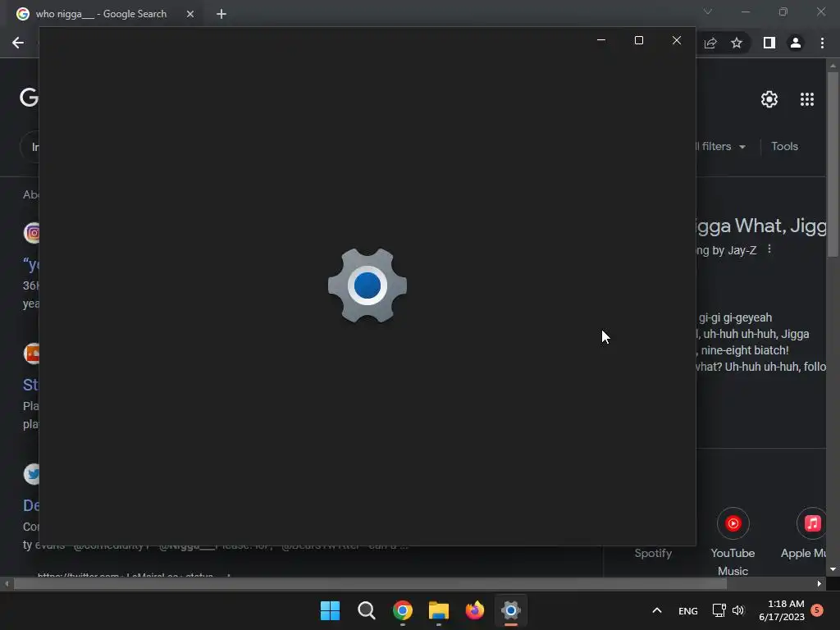Viewport: 840px width, 630px height.
Task: Bookmark this page with the star icon
Action: [737, 43]
